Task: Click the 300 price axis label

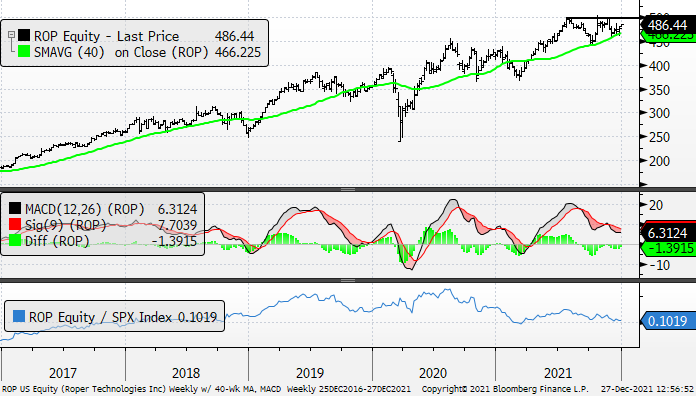Action: pyautogui.click(x=659, y=113)
